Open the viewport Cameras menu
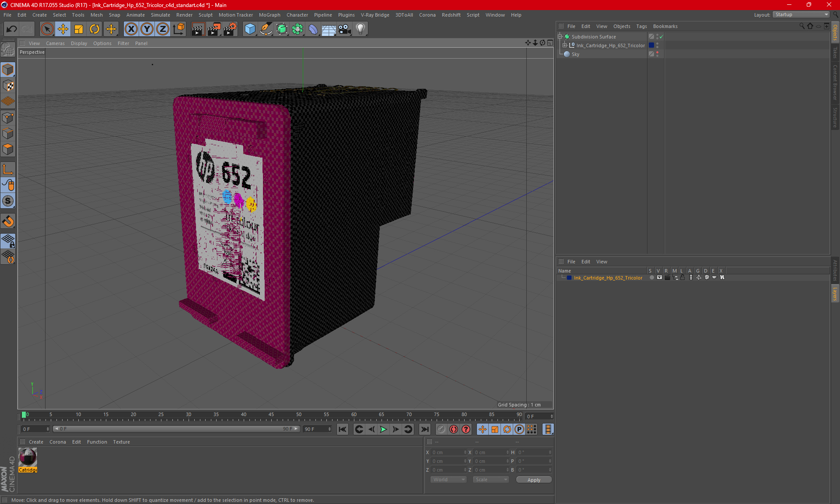This screenshot has width=840, height=504. point(55,43)
